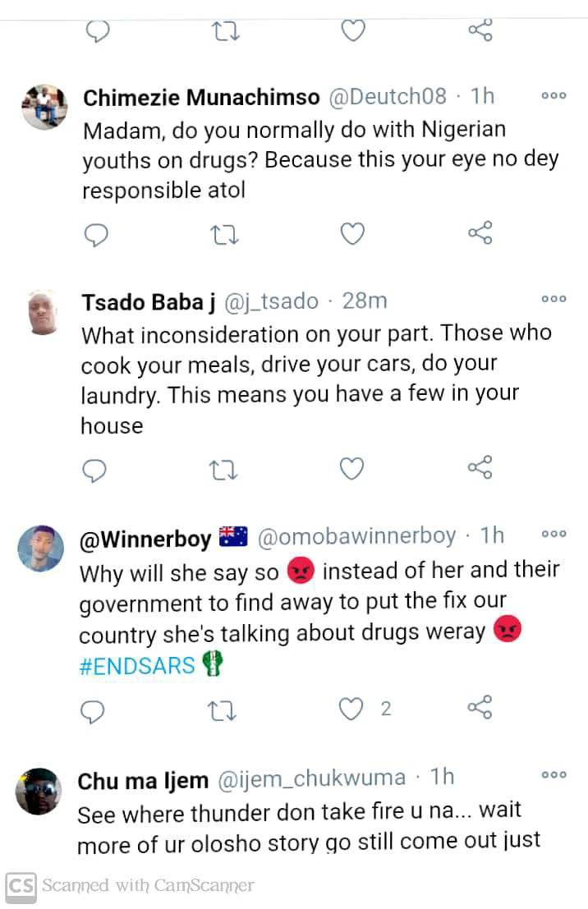View Chu ma Ijem's profile picture

(39, 792)
